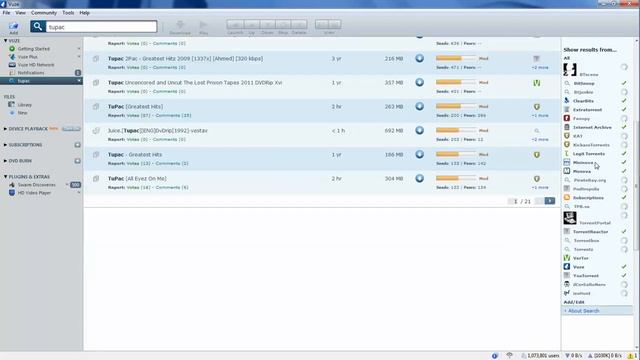Click the document icon beside TuPac [All Eyez On Me]
Viewport: 640px width, 360px height.
tap(96, 179)
